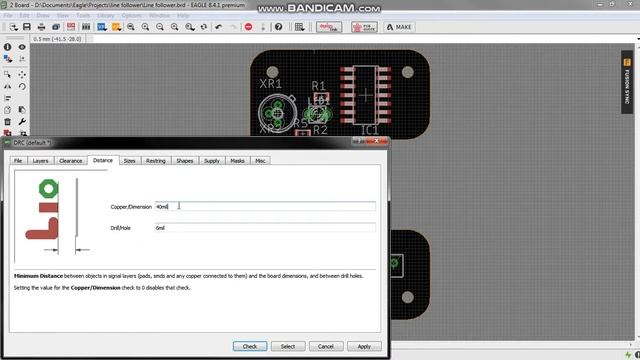The image size is (640, 360).
Task: Click the Copper/Dimension input field
Action: (265, 207)
